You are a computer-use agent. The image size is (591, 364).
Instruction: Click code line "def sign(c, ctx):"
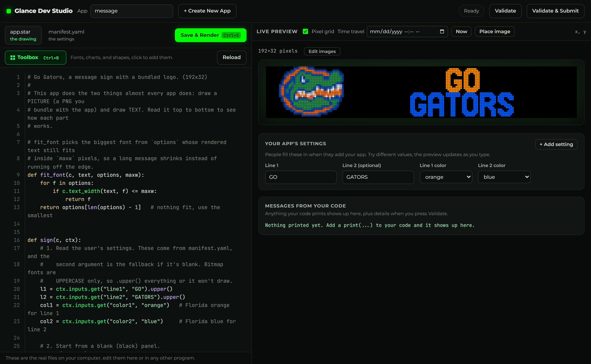click(x=54, y=240)
